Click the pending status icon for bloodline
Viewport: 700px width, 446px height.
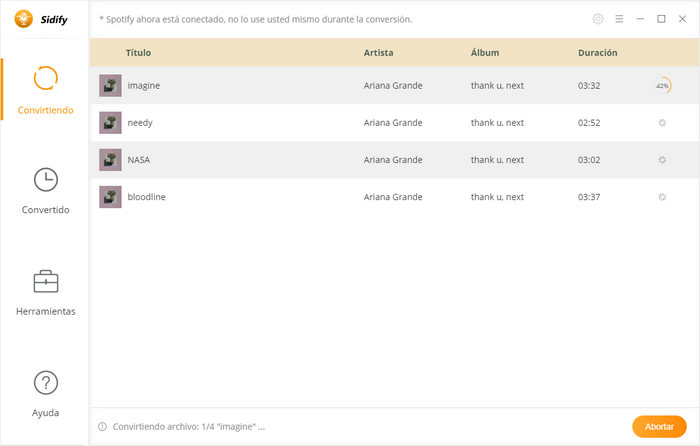pyautogui.click(x=662, y=196)
